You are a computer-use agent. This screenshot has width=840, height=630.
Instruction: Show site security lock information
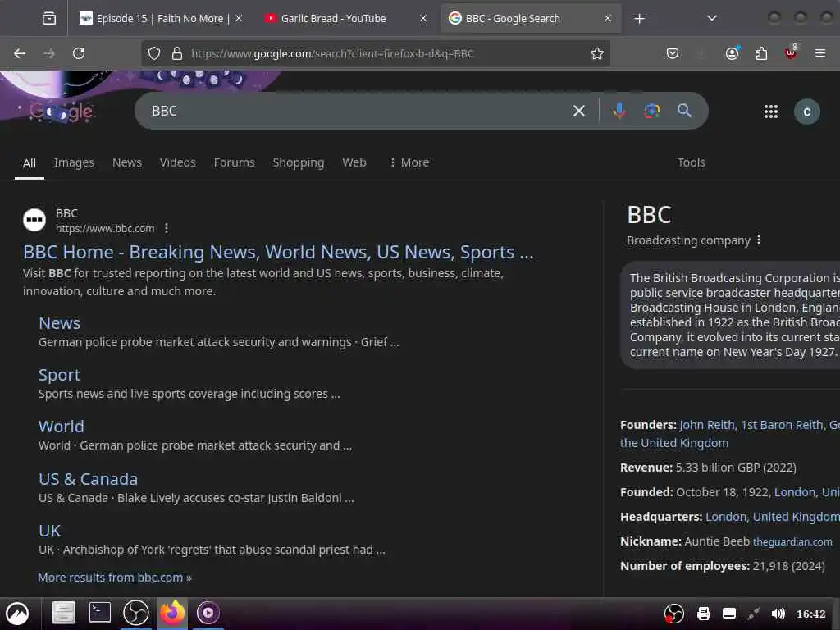tap(177, 53)
